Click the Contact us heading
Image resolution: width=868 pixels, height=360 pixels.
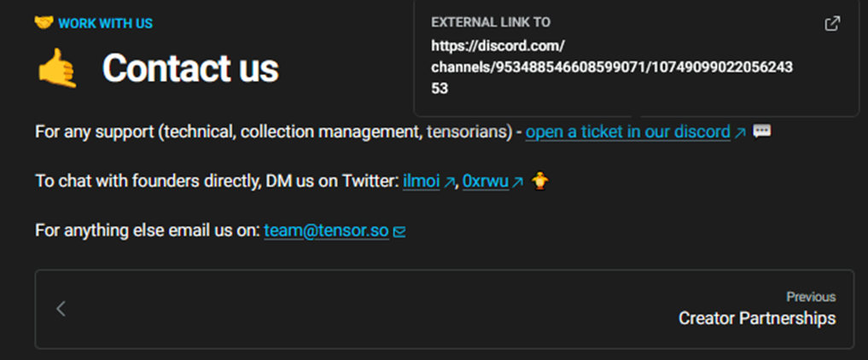(x=189, y=68)
